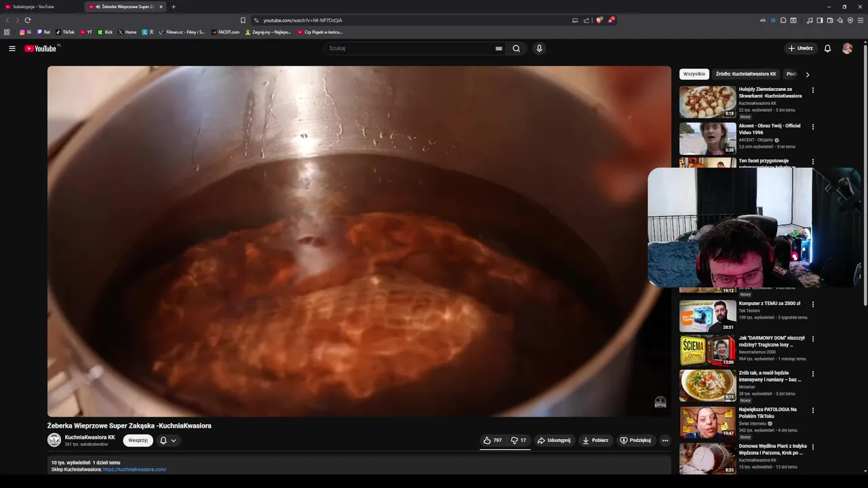Open the Kick bookmark
This screenshot has width=868, height=488.
coord(105,32)
